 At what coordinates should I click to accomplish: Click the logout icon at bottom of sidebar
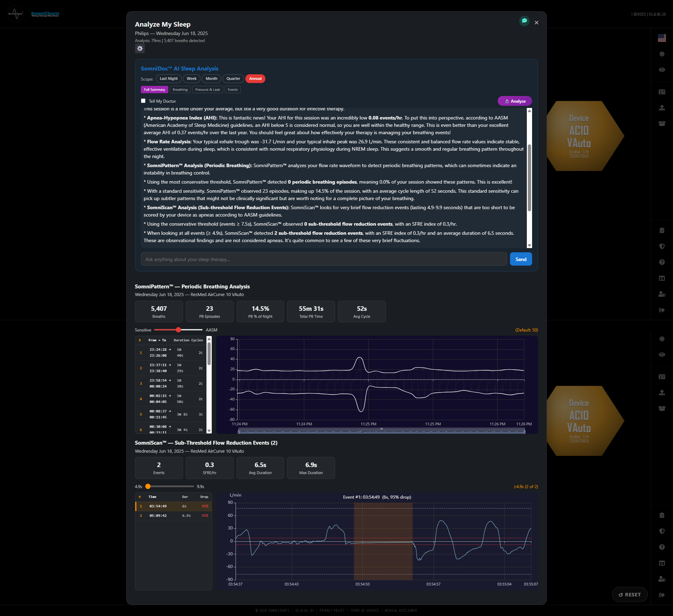pyautogui.click(x=662, y=310)
